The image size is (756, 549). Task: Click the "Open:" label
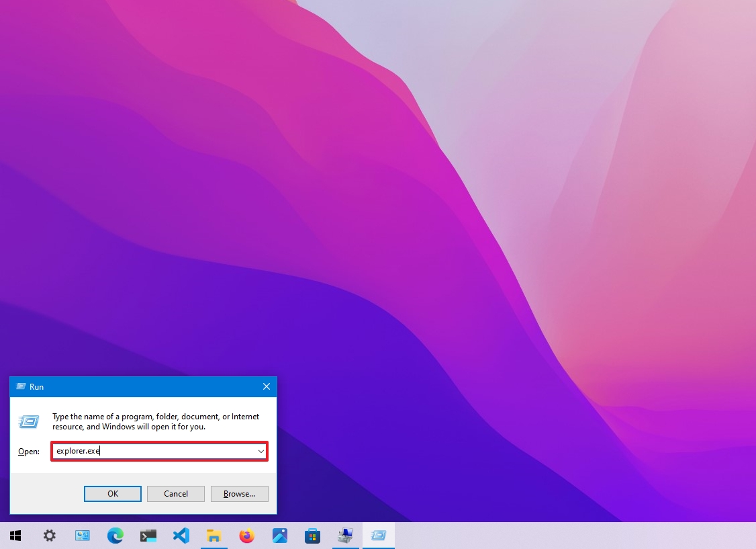click(x=29, y=452)
